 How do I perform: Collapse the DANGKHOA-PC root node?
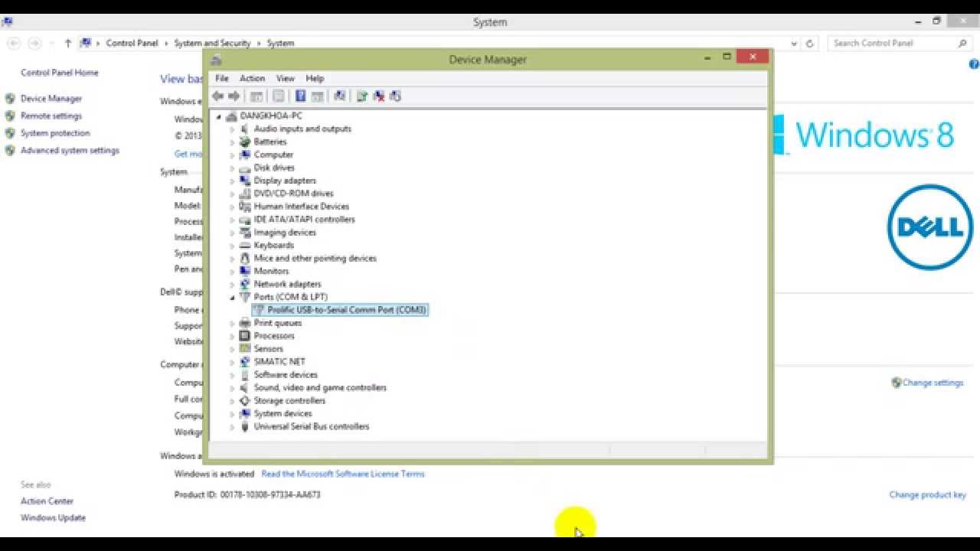point(219,116)
